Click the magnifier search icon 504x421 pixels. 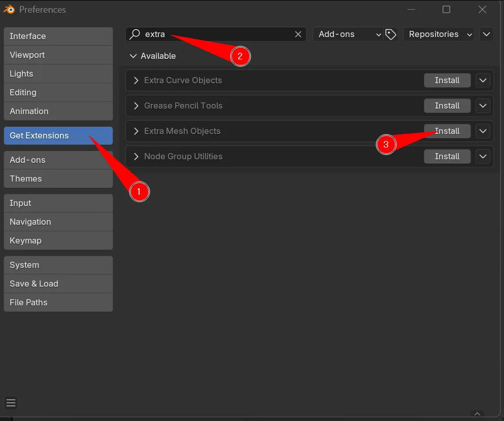(x=135, y=34)
